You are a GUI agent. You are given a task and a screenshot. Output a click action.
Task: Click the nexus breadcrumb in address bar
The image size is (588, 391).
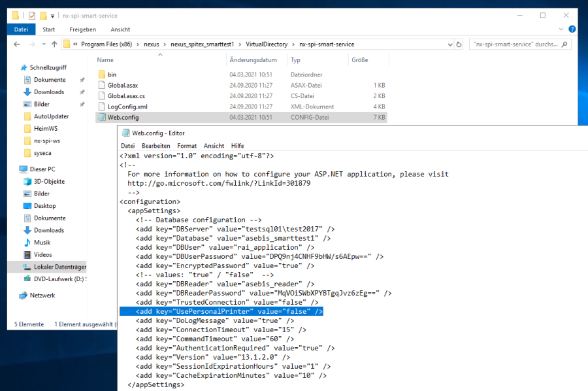click(151, 44)
